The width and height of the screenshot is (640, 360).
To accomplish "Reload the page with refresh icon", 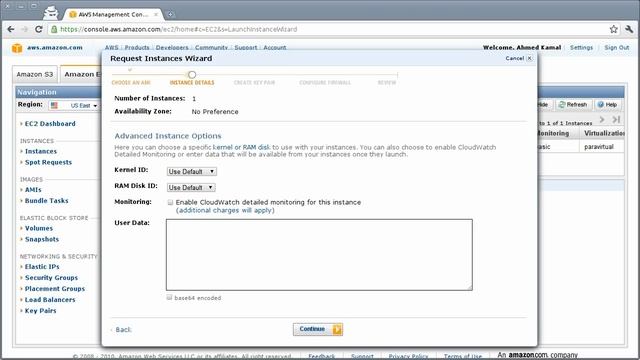I will point(39,29).
